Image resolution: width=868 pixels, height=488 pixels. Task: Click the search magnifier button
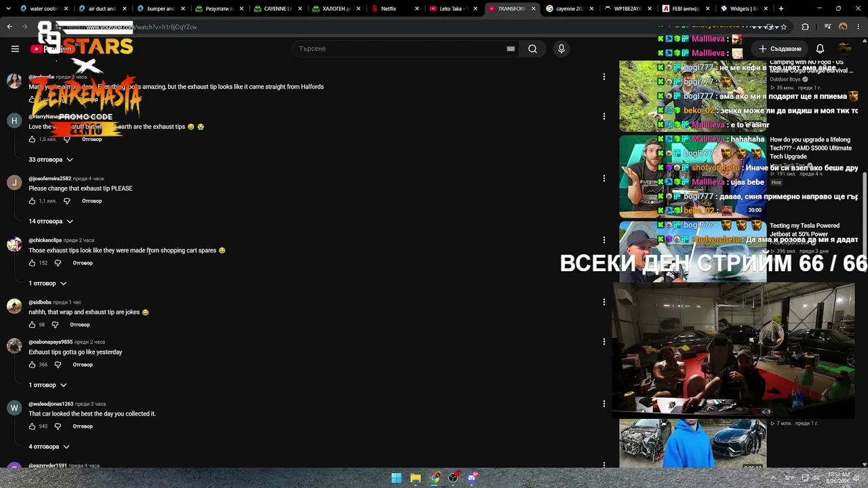coord(532,49)
